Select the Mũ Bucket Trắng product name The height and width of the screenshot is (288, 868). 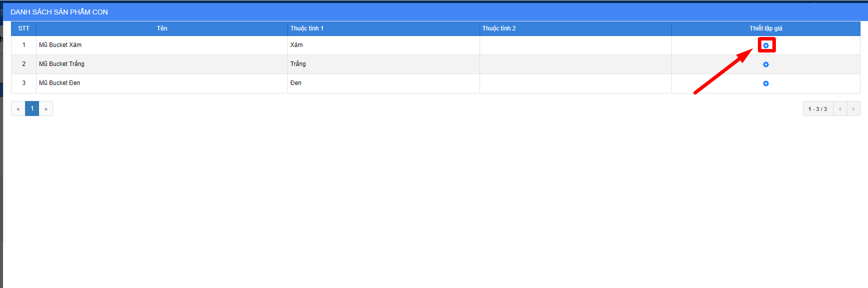62,64
